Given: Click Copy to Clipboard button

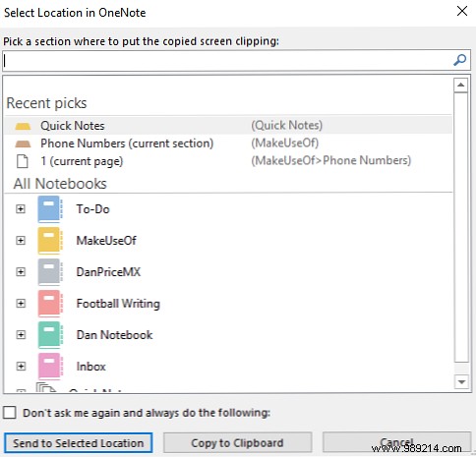Looking at the screenshot, I should [237, 443].
